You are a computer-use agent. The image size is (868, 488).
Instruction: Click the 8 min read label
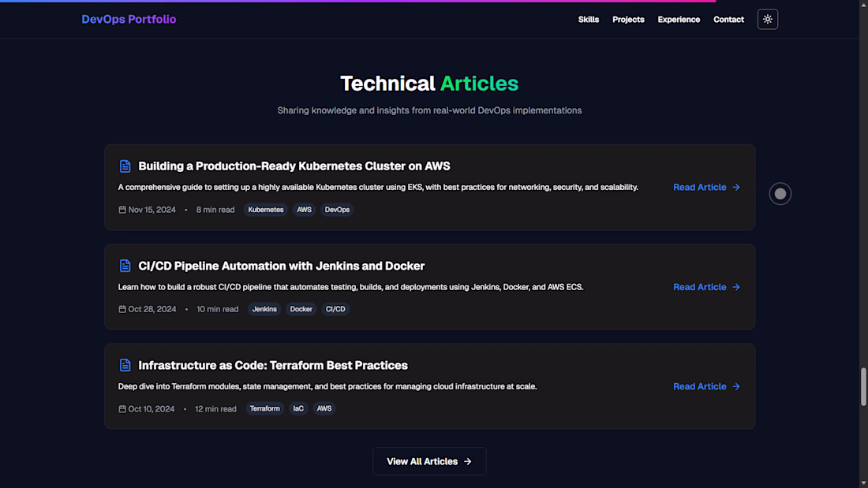click(215, 210)
